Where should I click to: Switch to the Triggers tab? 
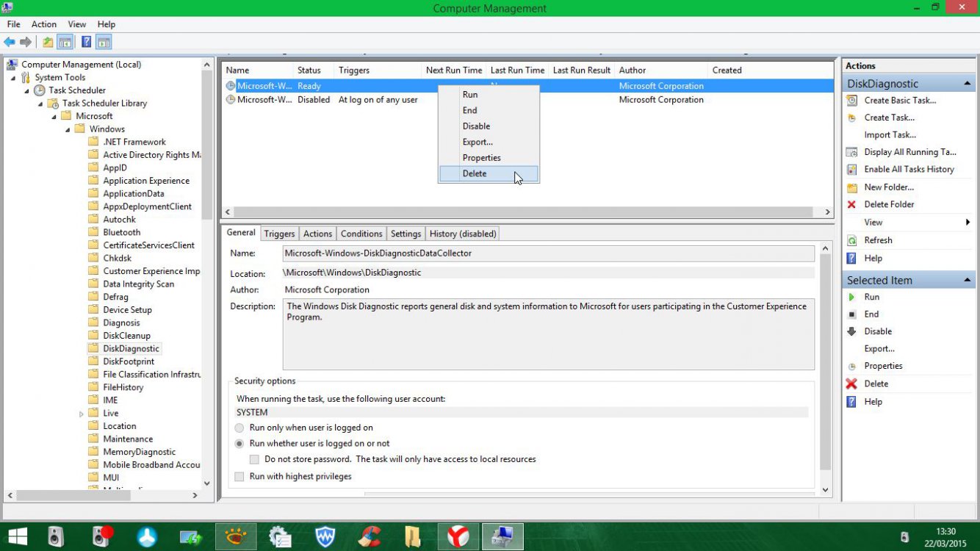point(279,234)
